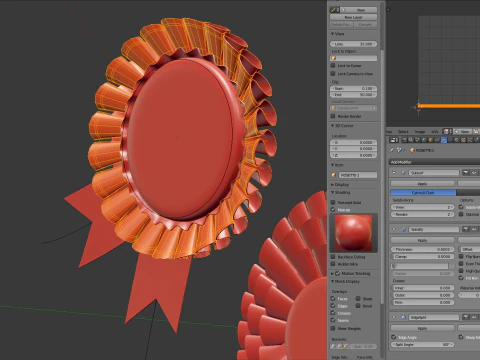Open the Object Constraints tab icon

(437, 140)
